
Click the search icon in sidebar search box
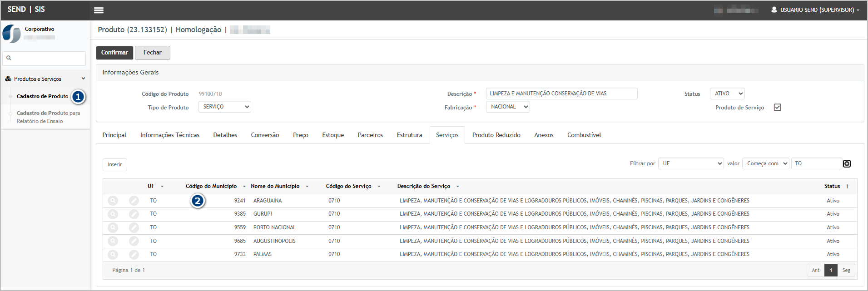coord(9,58)
